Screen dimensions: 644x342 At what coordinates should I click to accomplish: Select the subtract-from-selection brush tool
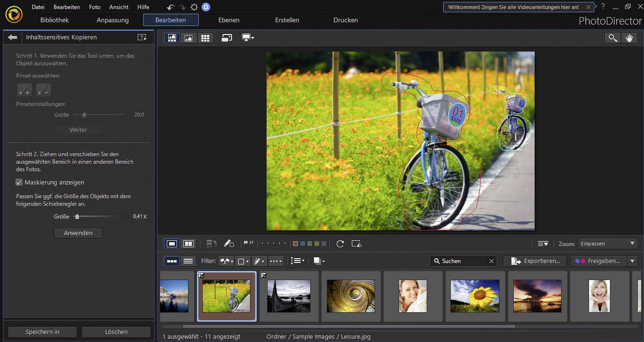[x=44, y=90]
